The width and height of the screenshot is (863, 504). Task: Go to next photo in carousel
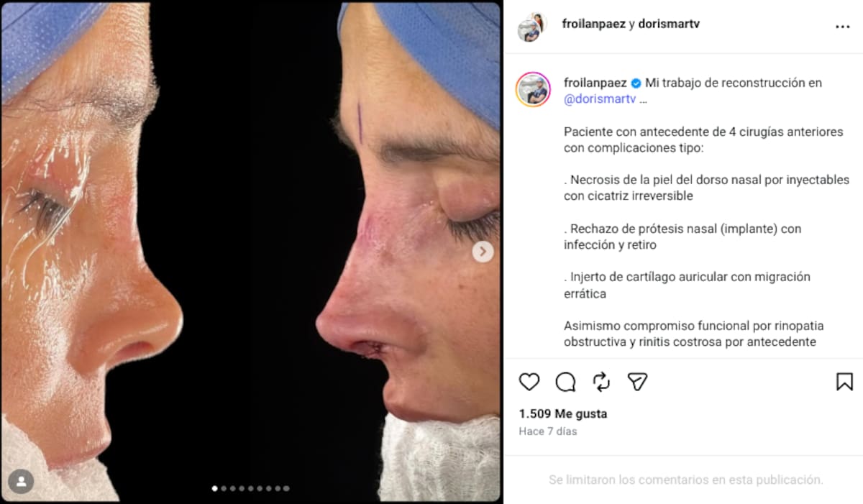[483, 252]
